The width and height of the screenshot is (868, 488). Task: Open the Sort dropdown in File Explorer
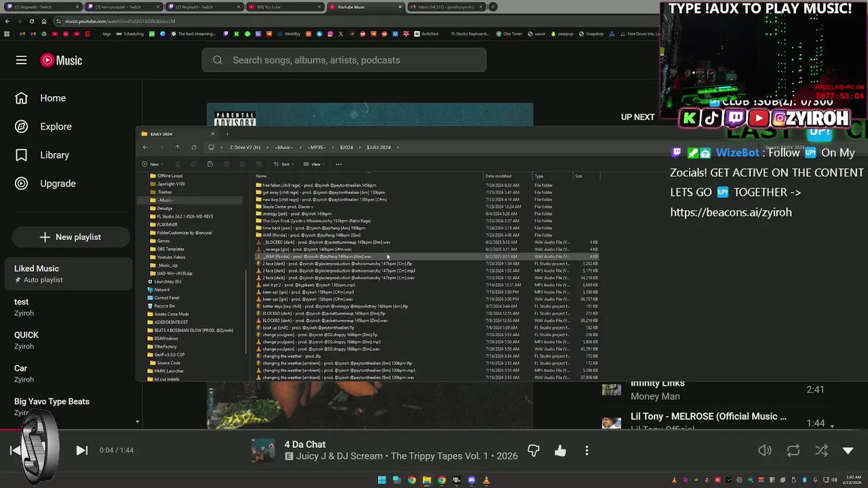coord(283,164)
